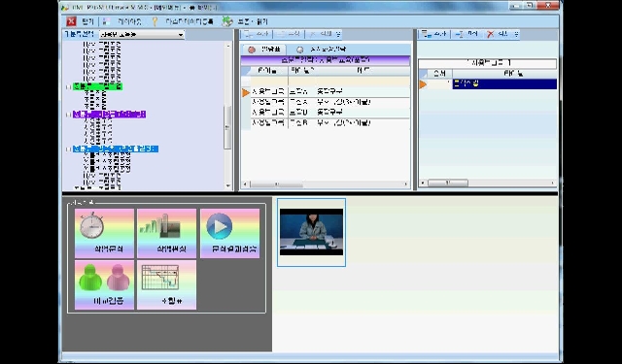
Task: Click the yellow key icon in the main toolbar
Action: pyautogui.click(x=155, y=21)
